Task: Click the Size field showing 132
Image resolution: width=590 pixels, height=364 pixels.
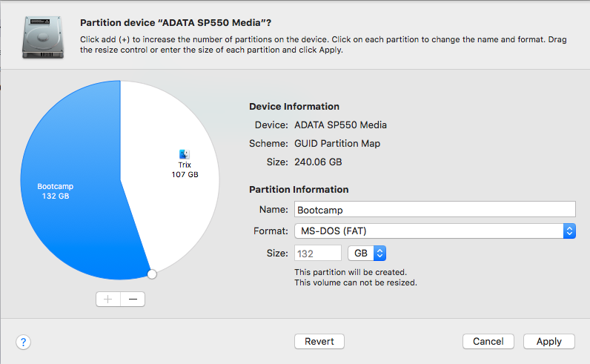Action: (x=317, y=254)
